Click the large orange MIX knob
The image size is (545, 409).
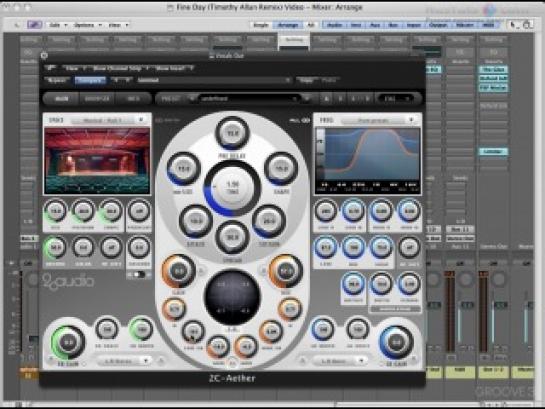(285, 271)
